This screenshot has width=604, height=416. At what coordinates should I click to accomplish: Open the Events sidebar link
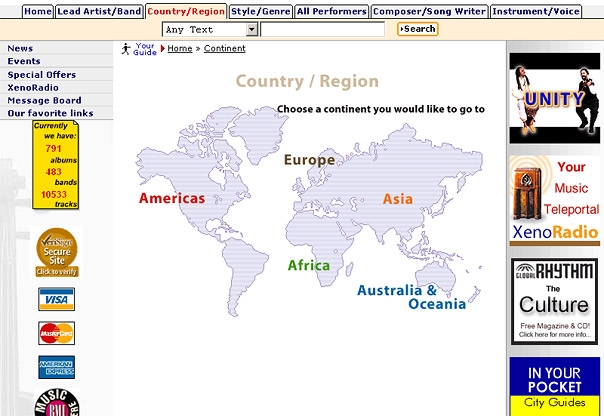(x=24, y=61)
